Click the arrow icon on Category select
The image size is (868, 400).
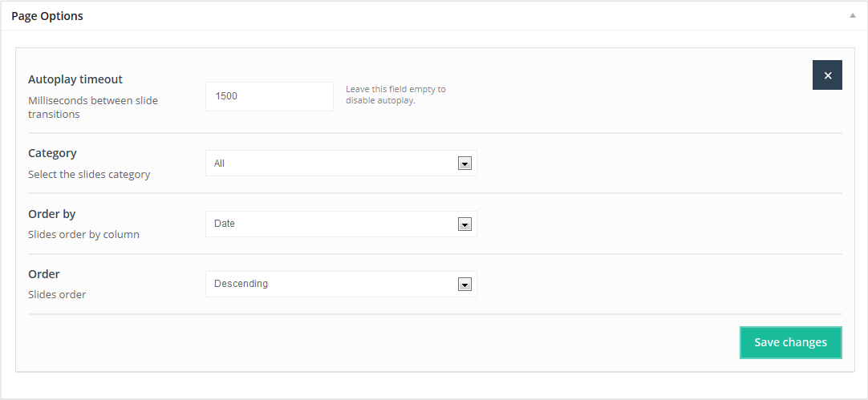coord(464,164)
